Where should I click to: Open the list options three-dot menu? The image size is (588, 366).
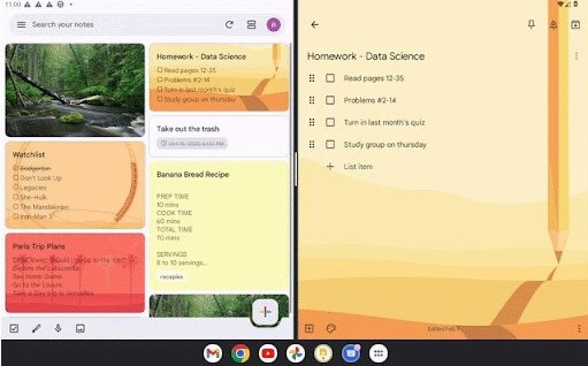click(576, 56)
